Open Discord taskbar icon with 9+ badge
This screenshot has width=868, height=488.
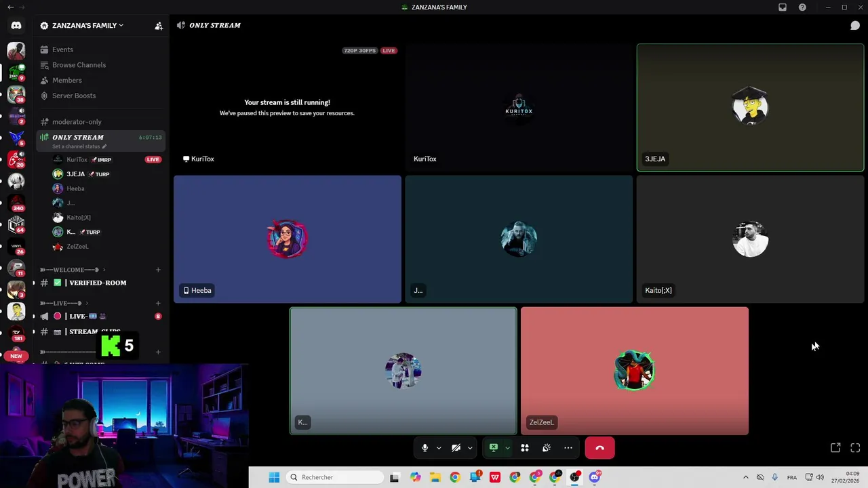(595, 477)
